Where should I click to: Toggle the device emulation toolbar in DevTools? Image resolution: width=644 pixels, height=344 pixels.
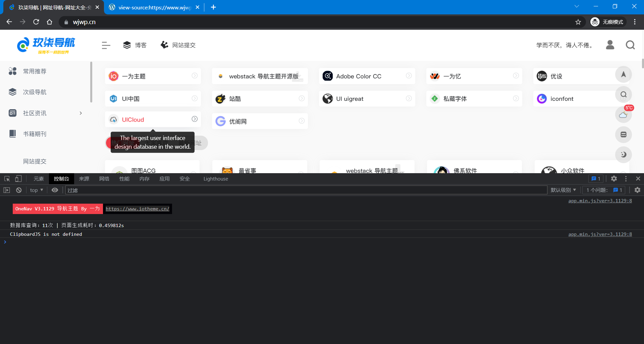pos(18,179)
